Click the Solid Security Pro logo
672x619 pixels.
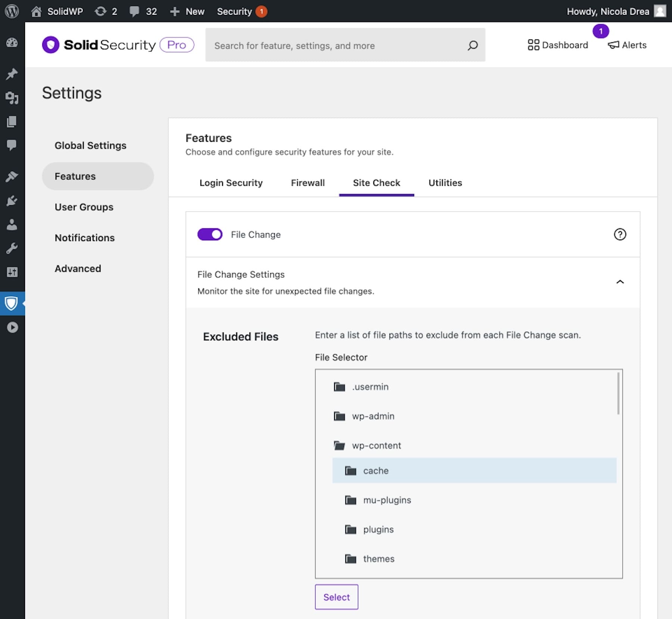click(118, 45)
